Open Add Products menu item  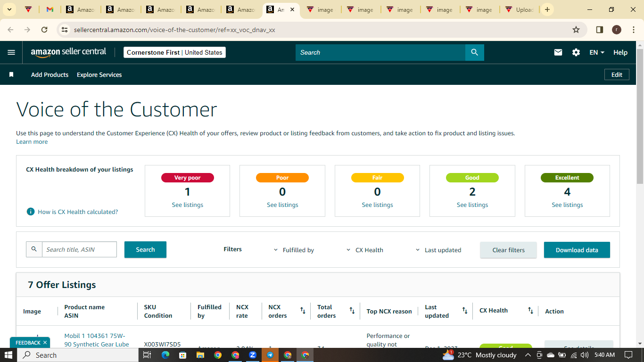point(50,74)
